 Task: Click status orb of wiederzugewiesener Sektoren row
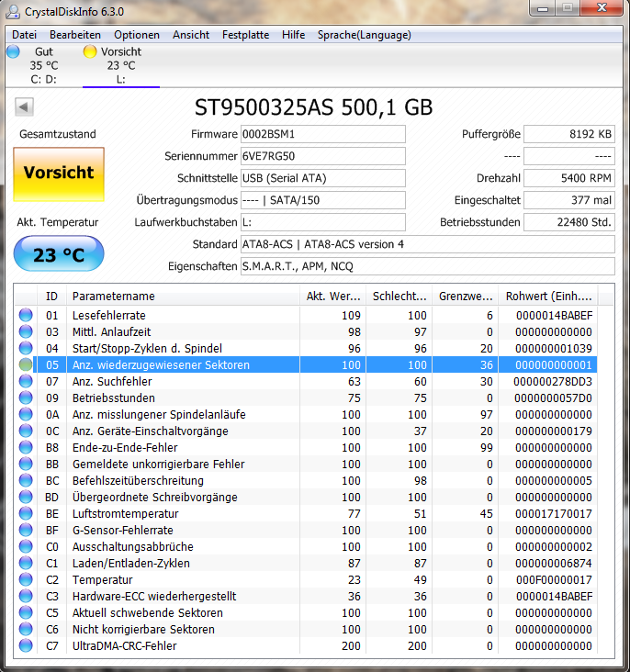26,364
